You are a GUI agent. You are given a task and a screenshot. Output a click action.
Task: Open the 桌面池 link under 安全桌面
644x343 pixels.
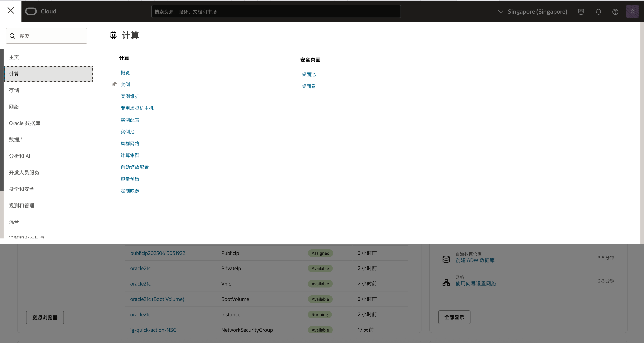[x=309, y=74]
